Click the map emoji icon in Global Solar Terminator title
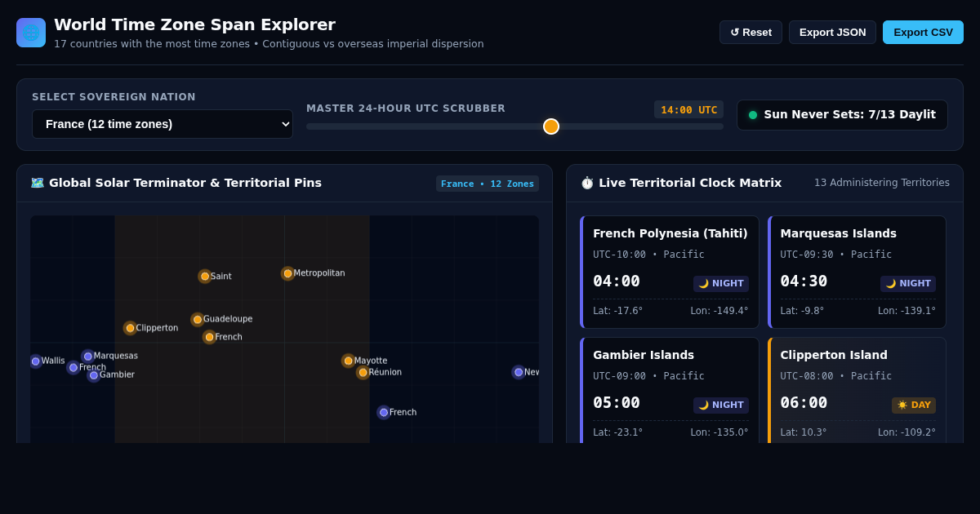Screen dimensions: 980x514 38,183
